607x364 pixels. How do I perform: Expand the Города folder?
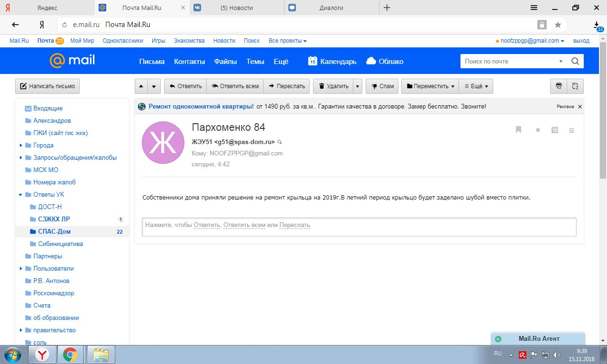21,146
